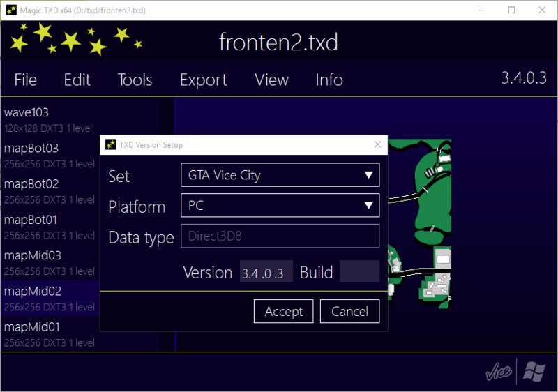Viewport: 558px width, 392px height.
Task: Select the mapMid01 texture entry
Action: (x=50, y=334)
